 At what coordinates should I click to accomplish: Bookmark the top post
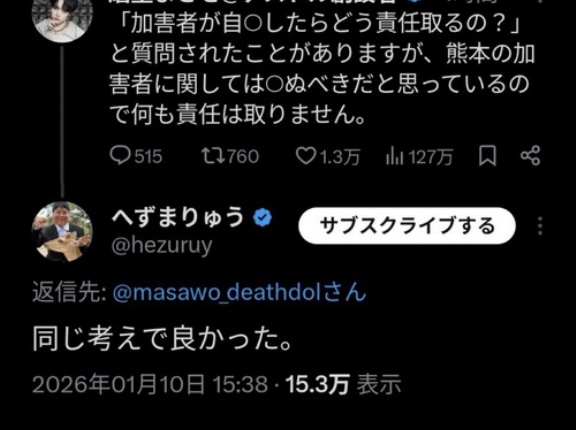(x=487, y=156)
